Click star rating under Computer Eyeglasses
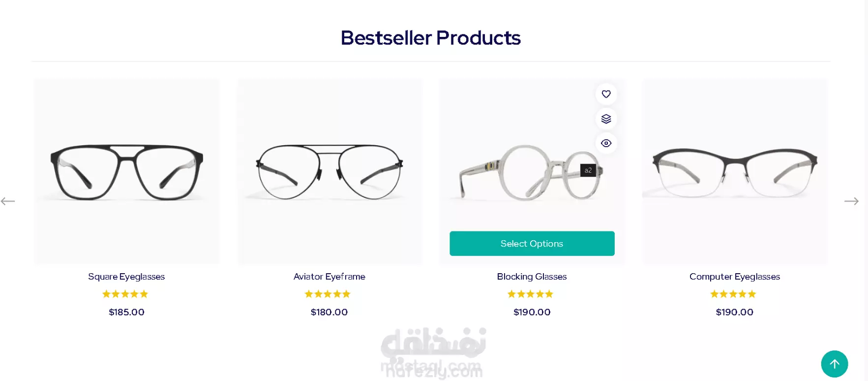Viewport: 868px width, 381px height. point(733,294)
